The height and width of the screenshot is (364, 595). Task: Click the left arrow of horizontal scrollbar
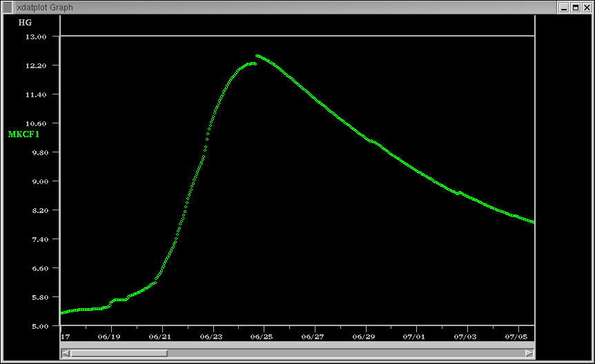(66, 354)
